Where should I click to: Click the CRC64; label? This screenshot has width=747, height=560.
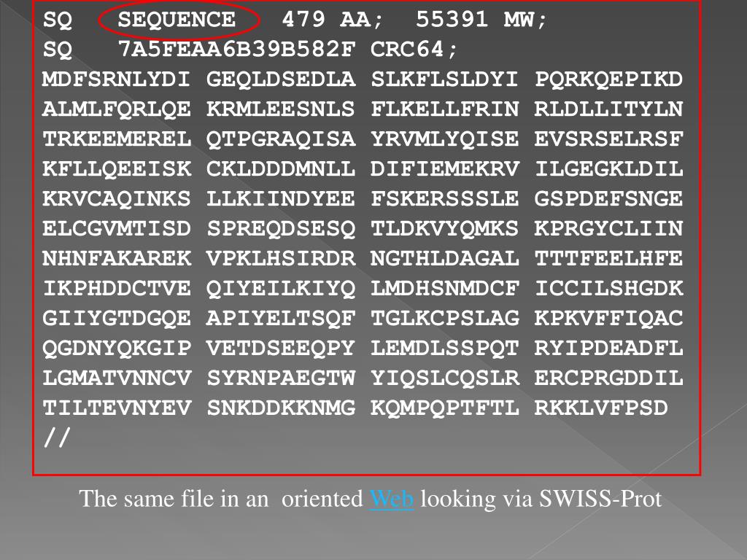click(x=414, y=49)
